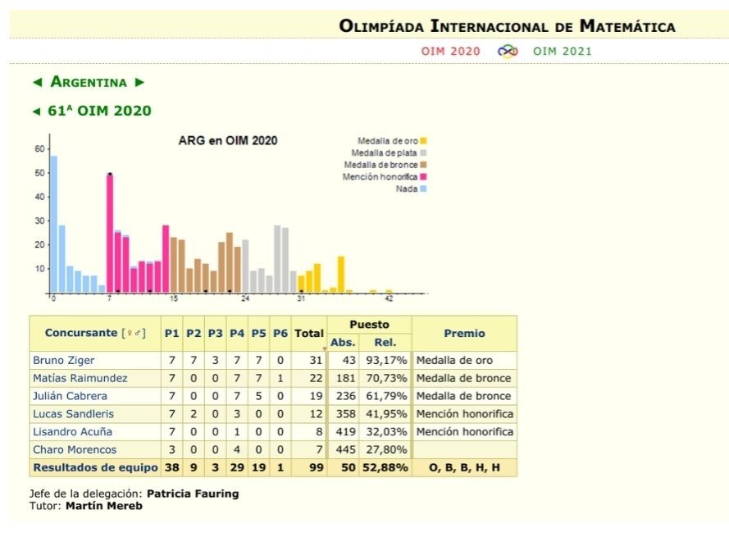This screenshot has height=560, width=729.
Task: Sort by Abs. ranking column header
Action: click(x=343, y=343)
